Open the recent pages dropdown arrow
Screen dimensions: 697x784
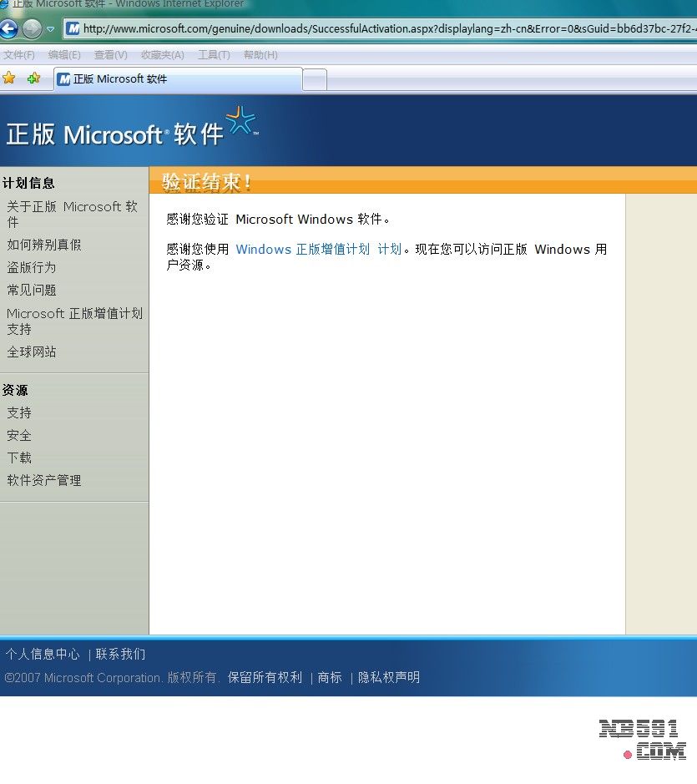coord(51,29)
